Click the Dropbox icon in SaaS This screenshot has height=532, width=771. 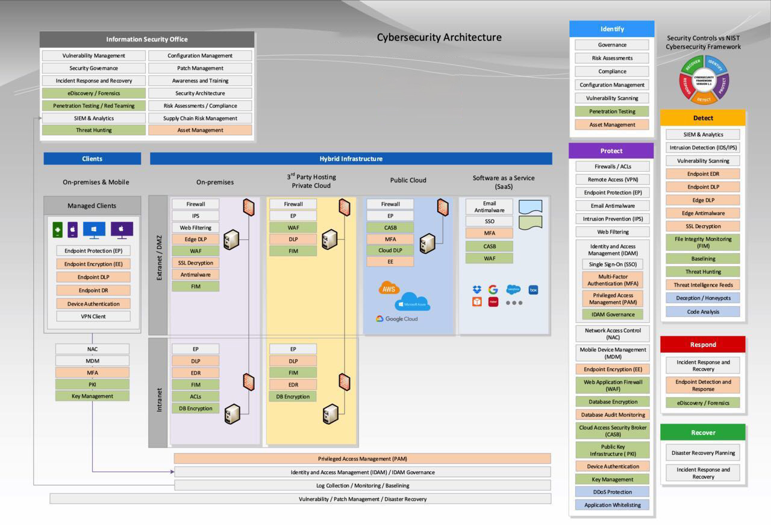[x=477, y=290]
